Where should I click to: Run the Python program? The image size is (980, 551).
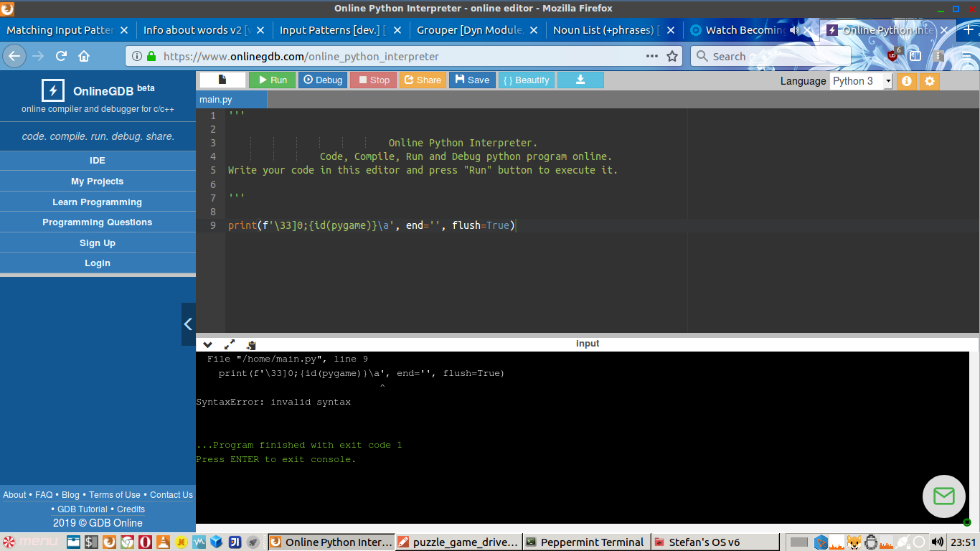271,80
